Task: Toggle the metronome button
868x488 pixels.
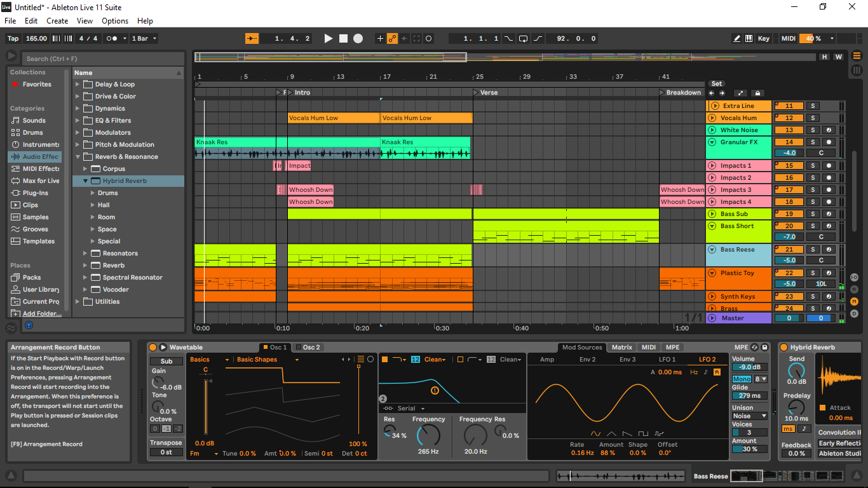Action: pos(111,39)
